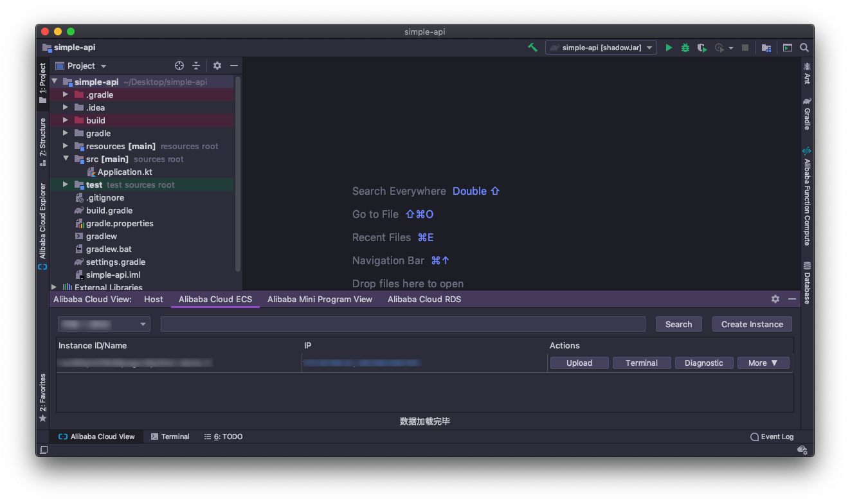Click the Run Anything terminal-window icon
The height and width of the screenshot is (504, 850).
(787, 48)
